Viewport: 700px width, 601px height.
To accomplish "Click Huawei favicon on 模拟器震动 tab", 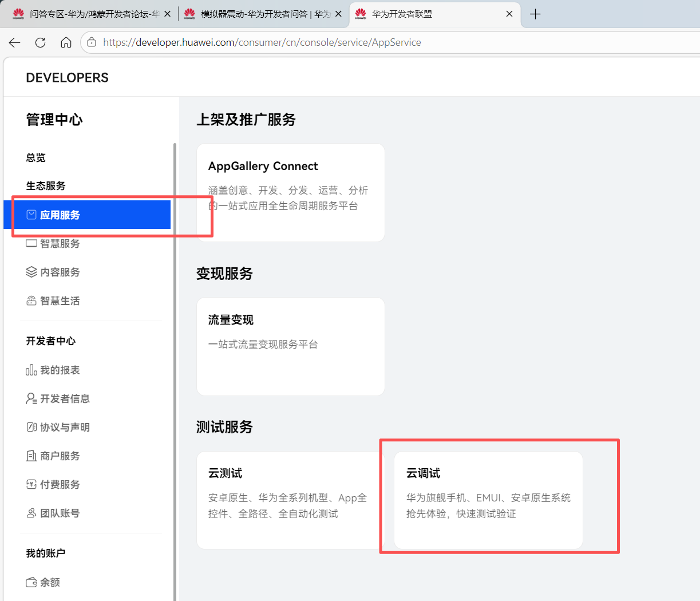I will coord(189,14).
